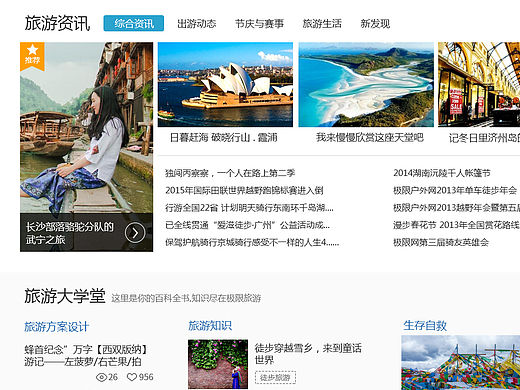
Task: Click the 26 views count
Action: (113, 377)
